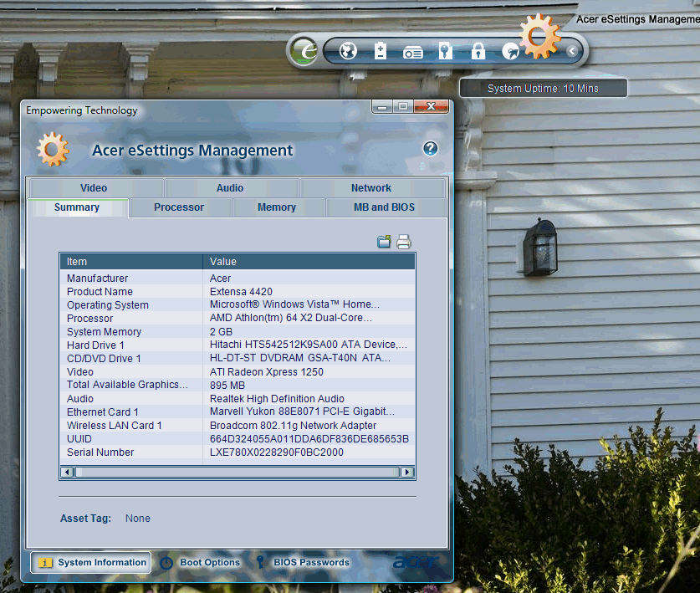This screenshot has height=593, width=700.
Task: Select the Serial Number row
Action: coord(238,452)
